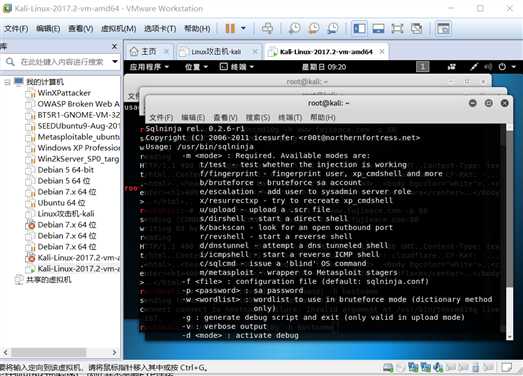The height and width of the screenshot is (376, 523).
Task: Click the library scrollbar left arrow
Action: click(x=5, y=352)
